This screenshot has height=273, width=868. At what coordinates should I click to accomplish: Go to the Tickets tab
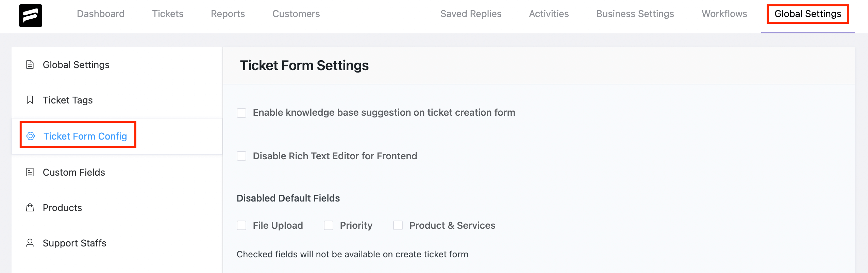(x=168, y=14)
